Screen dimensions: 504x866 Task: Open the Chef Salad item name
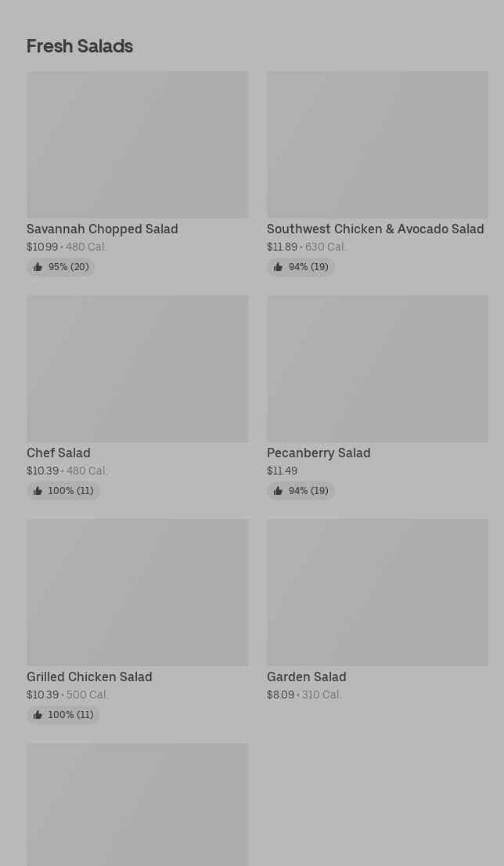[59, 453]
